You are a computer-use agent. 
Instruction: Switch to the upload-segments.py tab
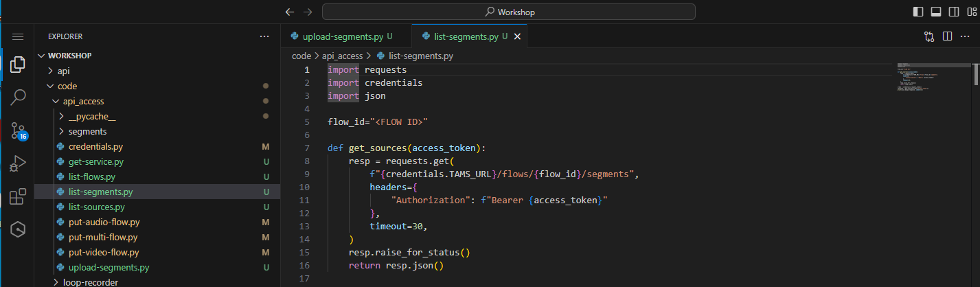(346, 36)
